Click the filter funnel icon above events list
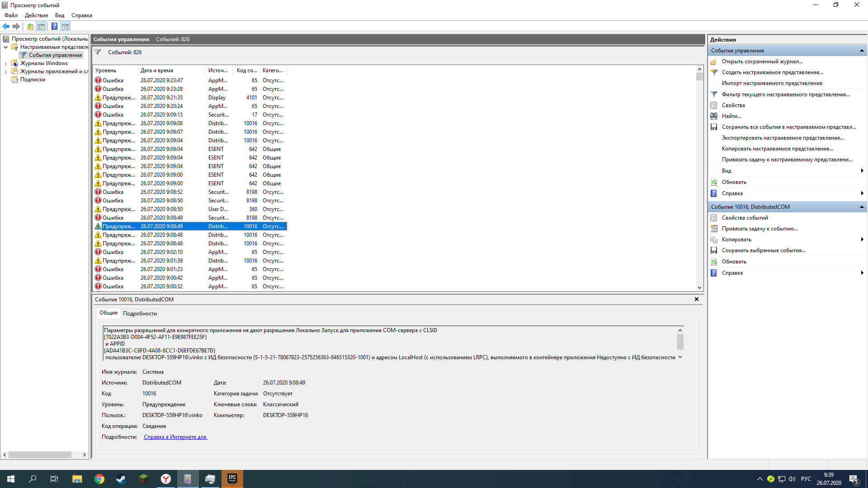Viewport: 868px width, 488px height. pos(98,52)
